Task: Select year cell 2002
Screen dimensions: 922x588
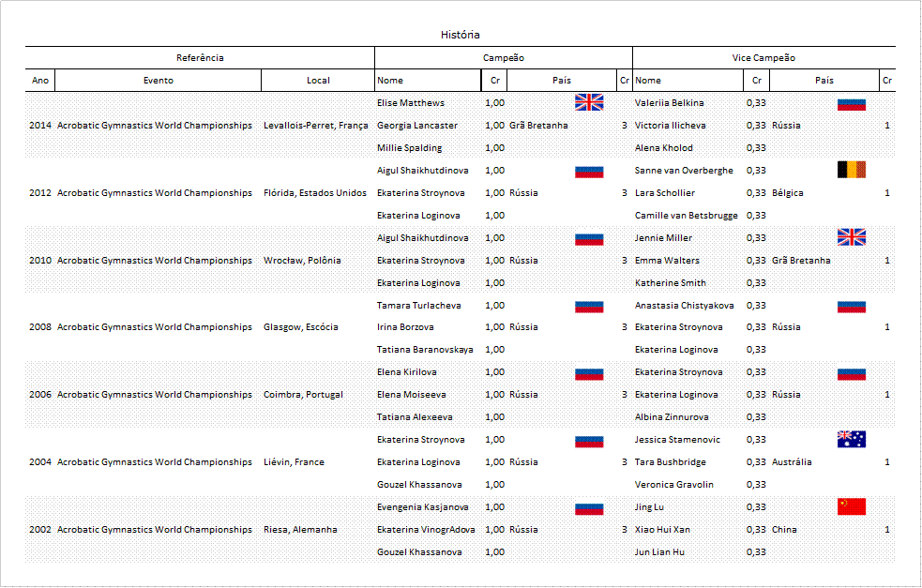Action: coord(40,530)
